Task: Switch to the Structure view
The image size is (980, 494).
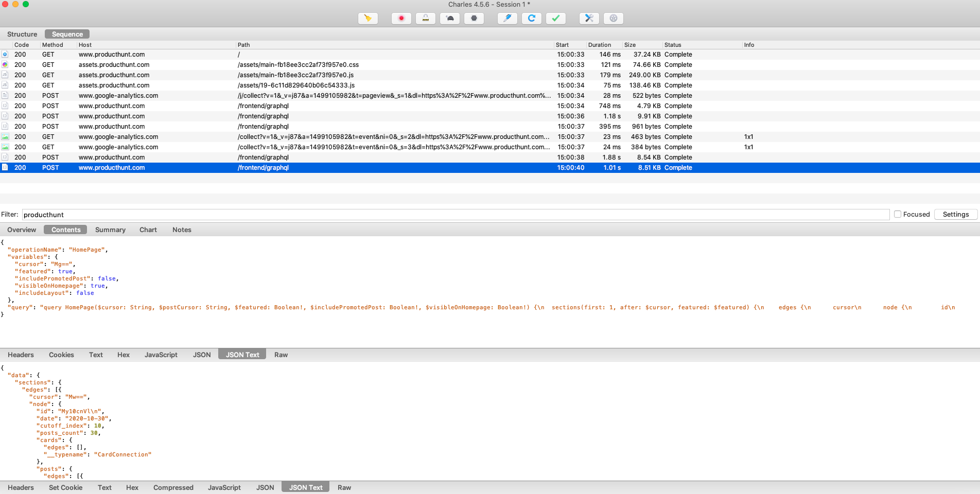Action: click(x=22, y=34)
